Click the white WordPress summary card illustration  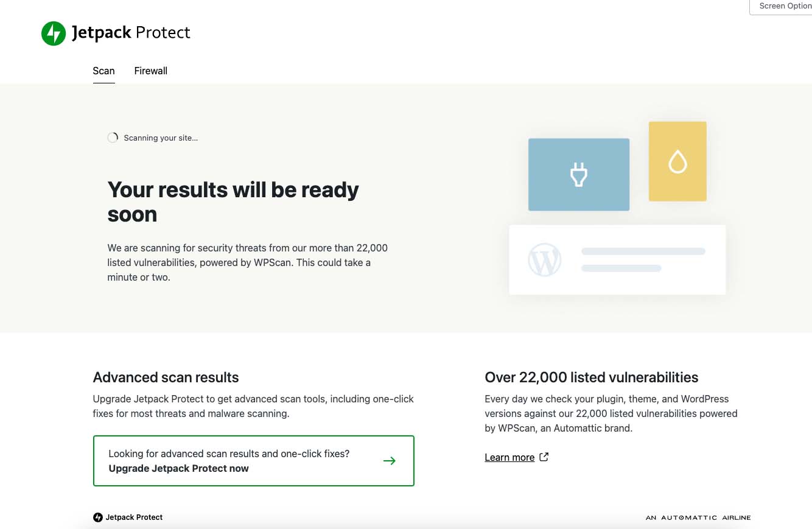[617, 259]
